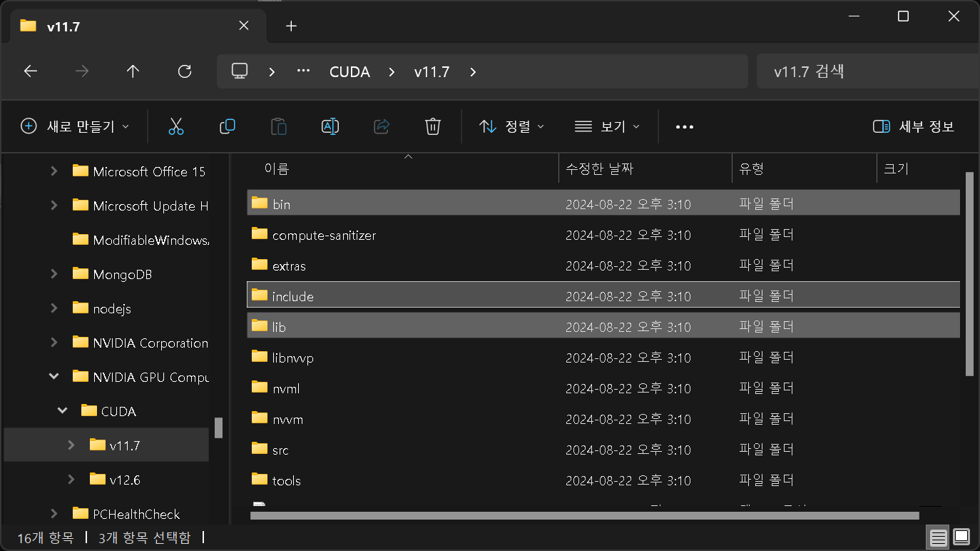Click CUDA in the breadcrumb path
The image size is (980, 551).
point(349,71)
